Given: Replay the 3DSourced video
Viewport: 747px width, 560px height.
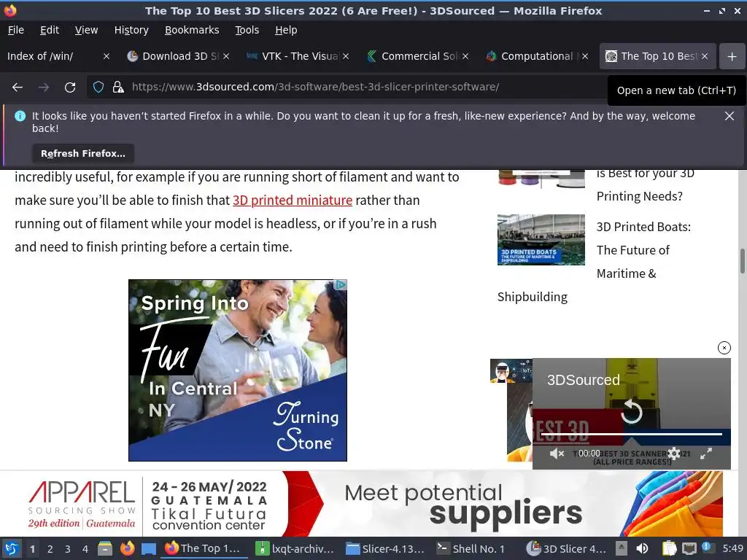Looking at the screenshot, I should pos(632,412).
